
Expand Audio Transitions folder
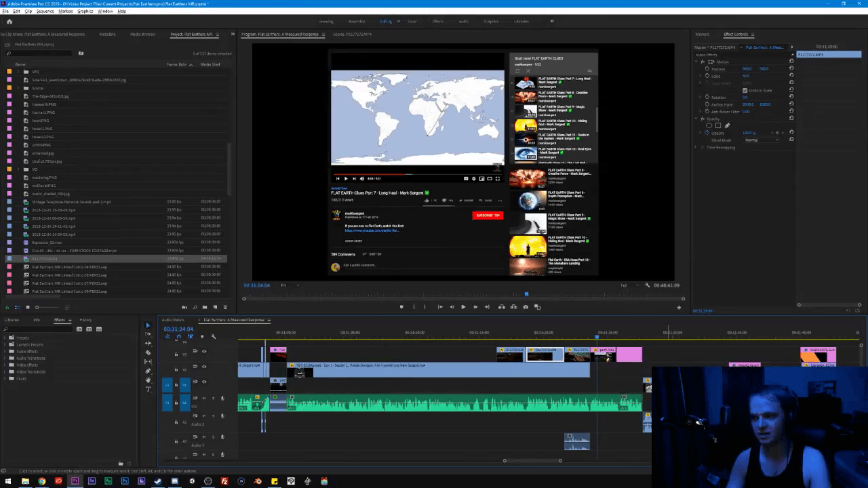(5, 359)
